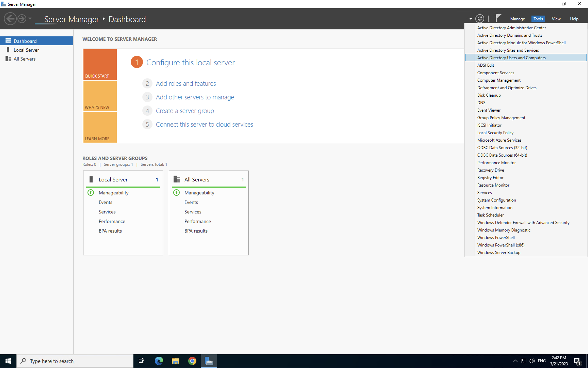Viewport: 588px width, 368px height.
Task: Open Windows Server Backup
Action: [x=526, y=253]
